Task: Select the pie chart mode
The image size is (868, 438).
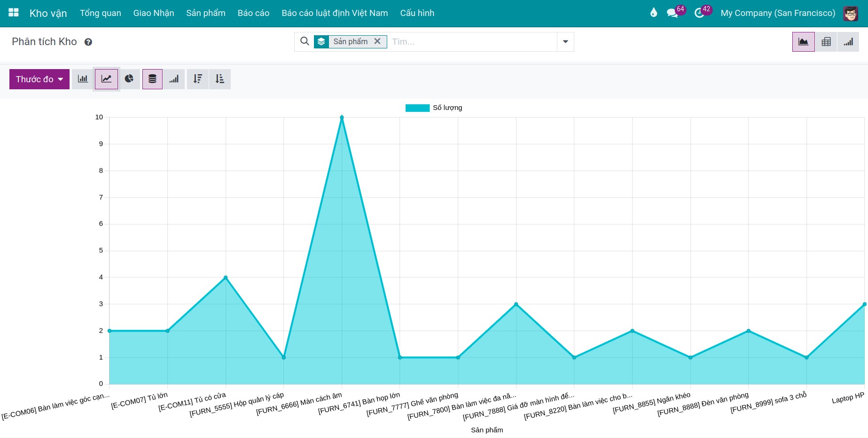Action: pos(129,79)
